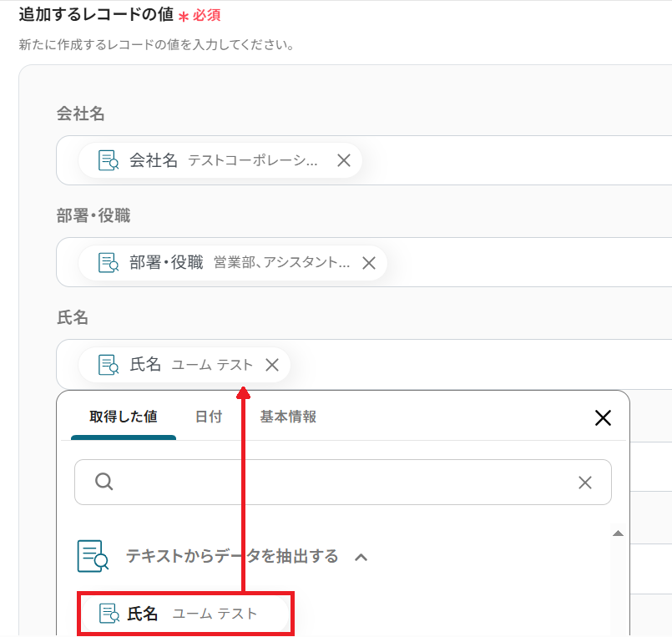
Task: Click document icon in the 氏名 field chip
Action: point(109,365)
